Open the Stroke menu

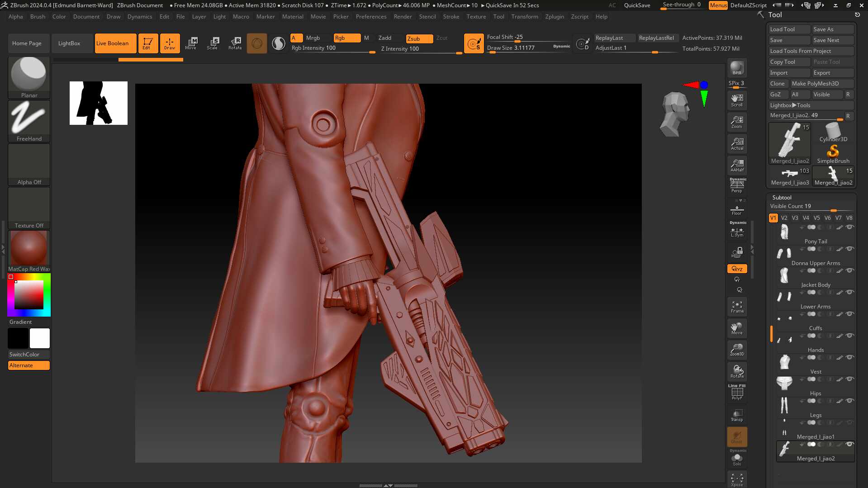(x=451, y=17)
